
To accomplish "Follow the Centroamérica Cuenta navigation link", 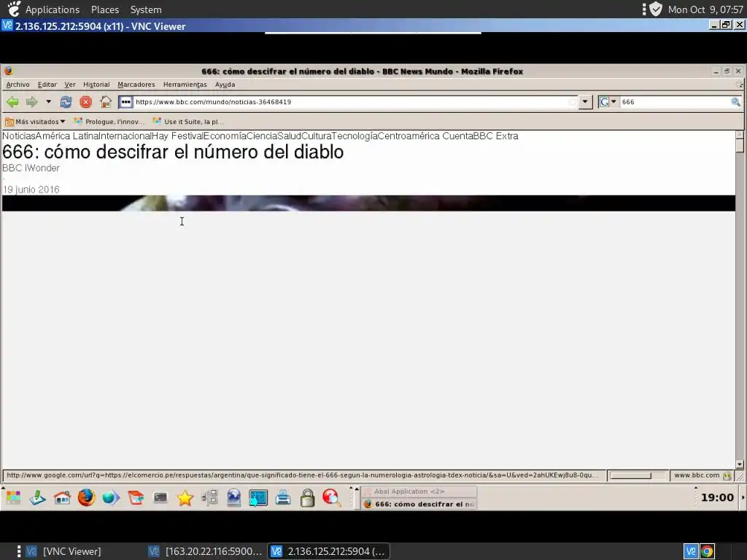I will (425, 136).
